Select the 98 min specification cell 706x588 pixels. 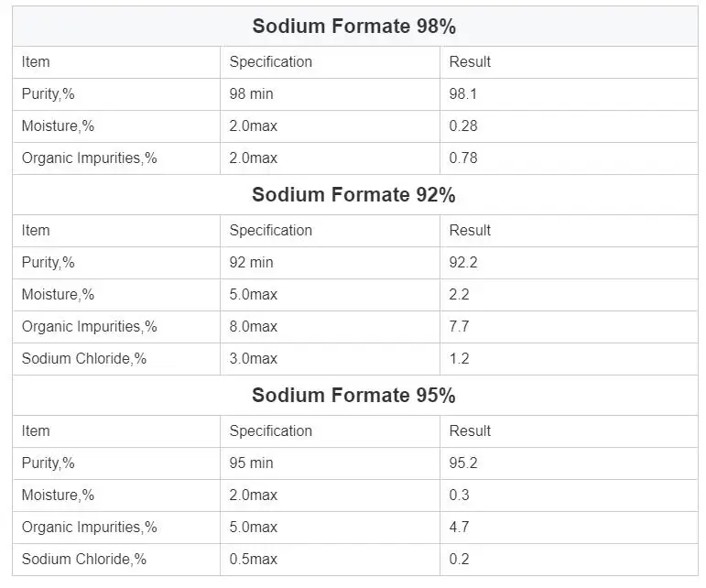251,94
